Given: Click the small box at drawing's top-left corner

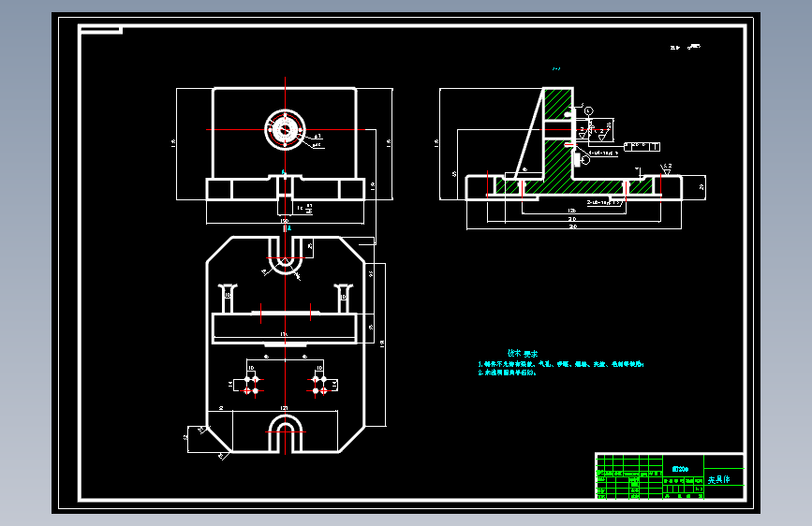Looking at the screenshot, I should [101, 30].
